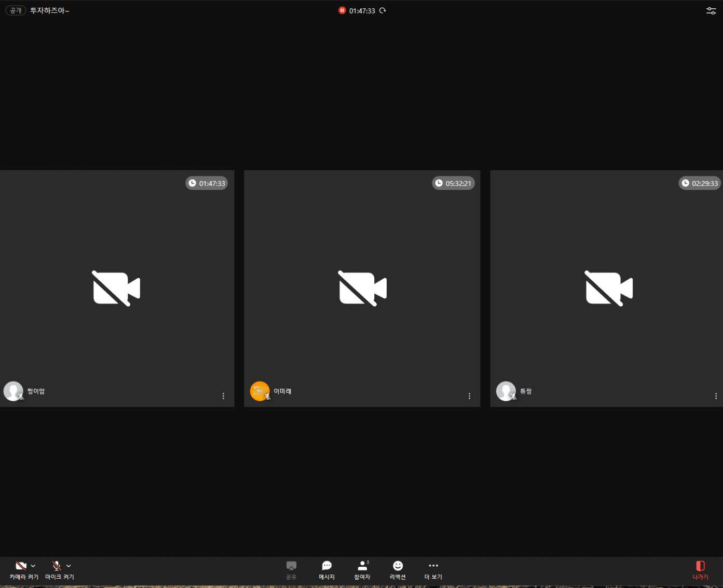The width and height of the screenshot is (723, 588).
Task: Open 튜핑's three-dot options menu
Action: 716,396
